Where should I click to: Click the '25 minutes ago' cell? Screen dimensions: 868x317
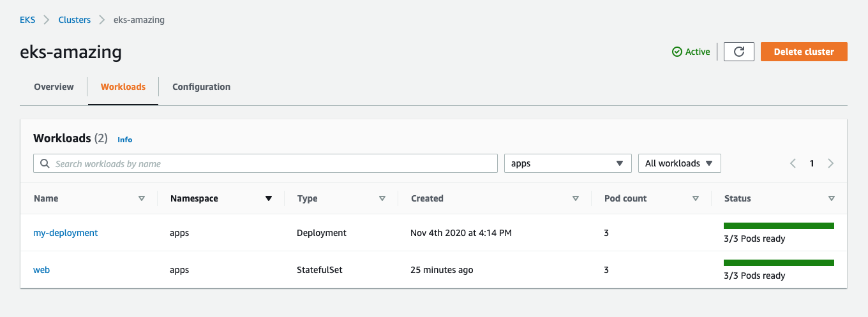tap(442, 270)
